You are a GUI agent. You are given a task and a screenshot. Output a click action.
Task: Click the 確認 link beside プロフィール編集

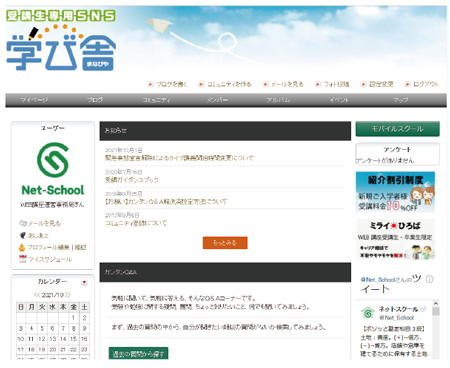[x=80, y=247]
